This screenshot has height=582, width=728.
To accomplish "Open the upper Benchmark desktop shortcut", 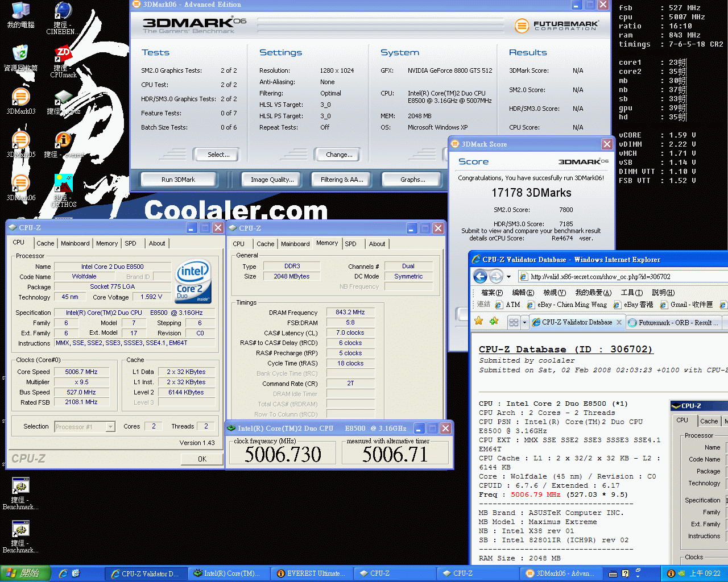I will (20, 493).
